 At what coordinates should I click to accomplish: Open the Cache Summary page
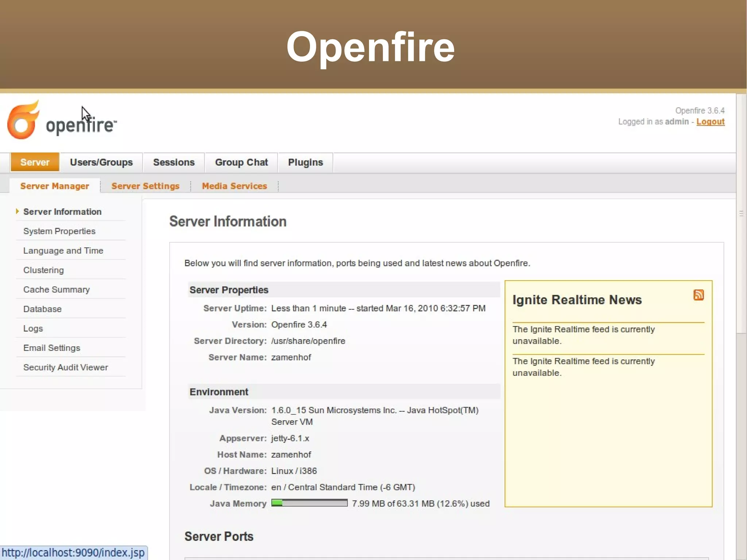point(56,290)
